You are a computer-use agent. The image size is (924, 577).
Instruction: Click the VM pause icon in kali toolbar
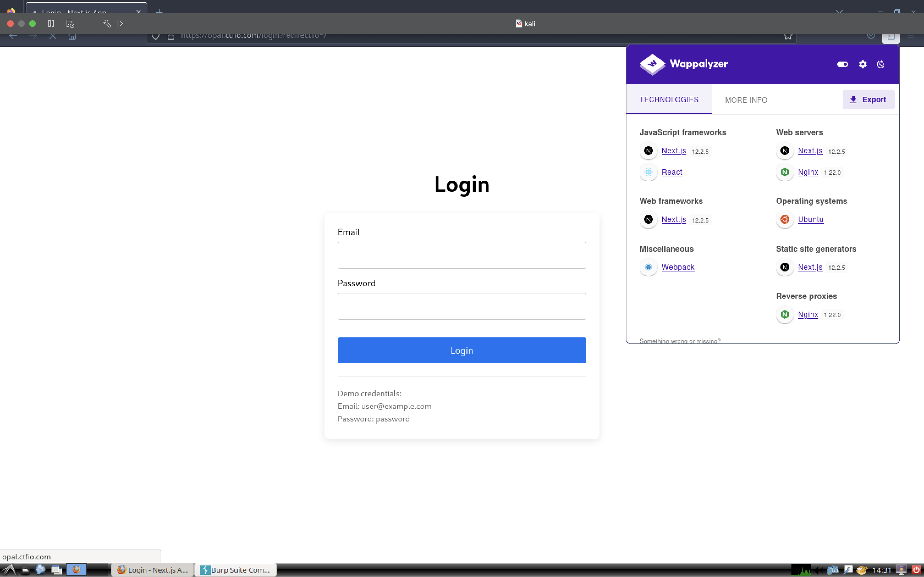pos(51,24)
